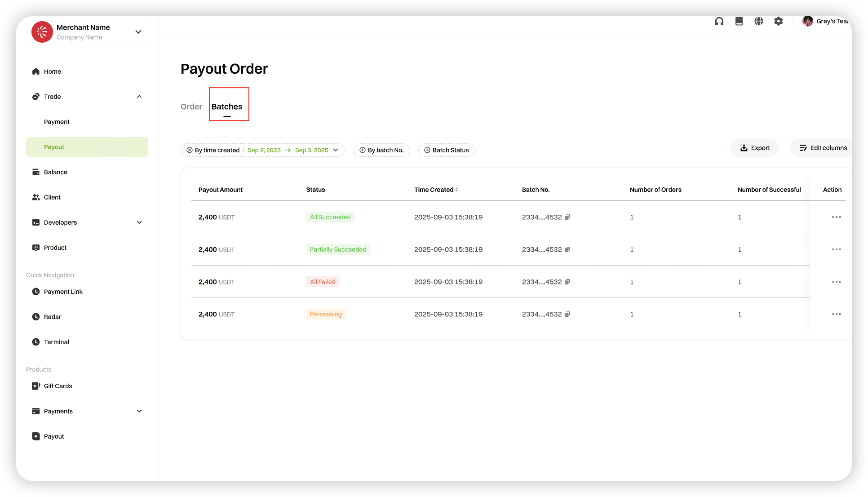Open actions menu for All Failed row
Viewport: 868px width, 497px height.
836,282
